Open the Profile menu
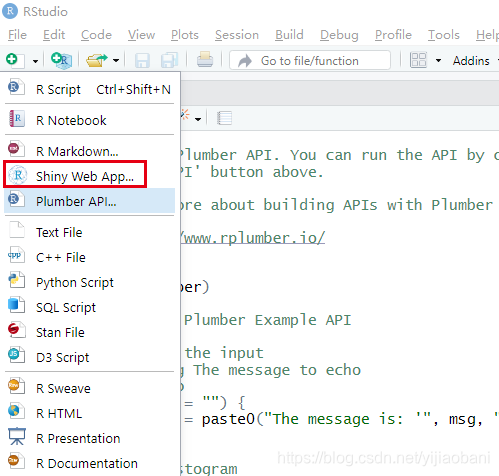 click(393, 35)
